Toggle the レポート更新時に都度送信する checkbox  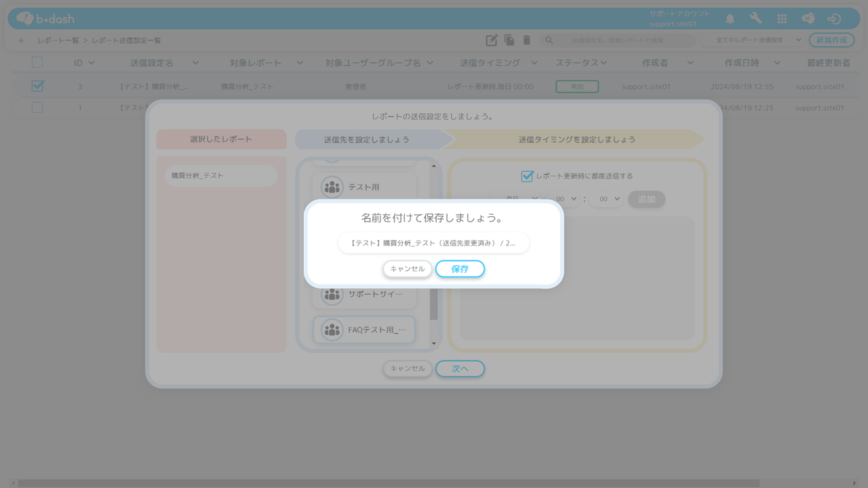point(527,176)
